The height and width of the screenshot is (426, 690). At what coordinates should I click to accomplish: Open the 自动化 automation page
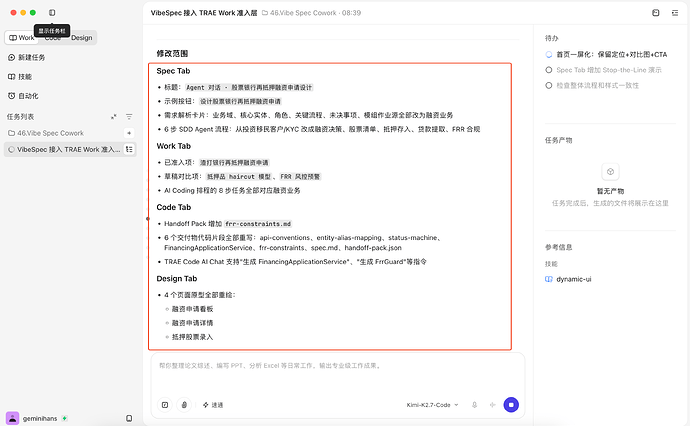click(23, 96)
